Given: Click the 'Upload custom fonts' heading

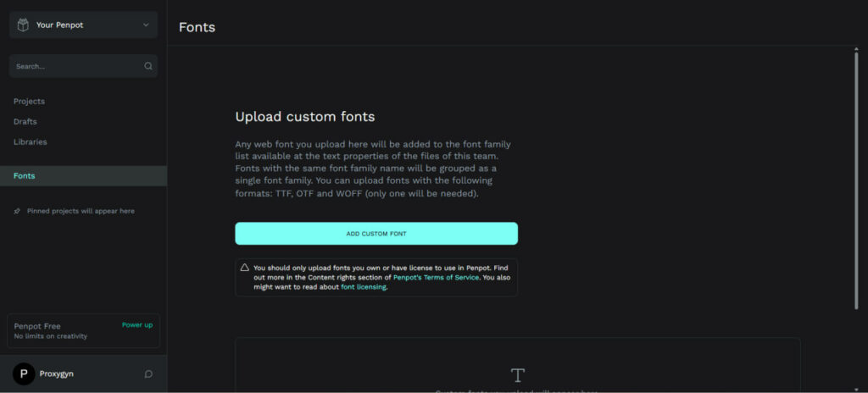Looking at the screenshot, I should click(x=305, y=117).
